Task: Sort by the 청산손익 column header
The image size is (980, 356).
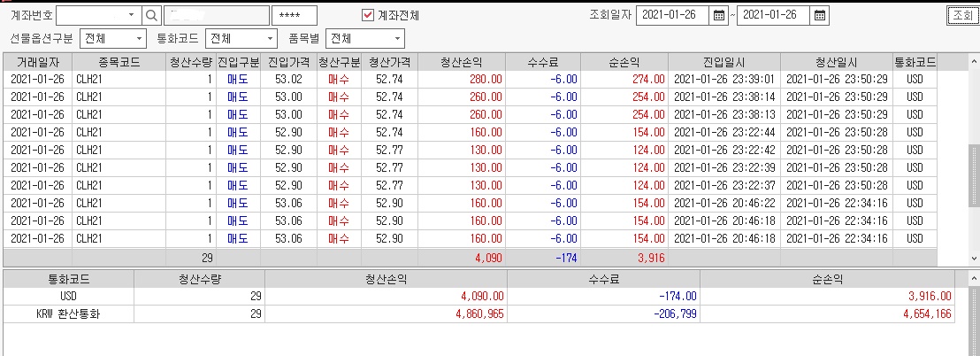Action: coord(462,62)
